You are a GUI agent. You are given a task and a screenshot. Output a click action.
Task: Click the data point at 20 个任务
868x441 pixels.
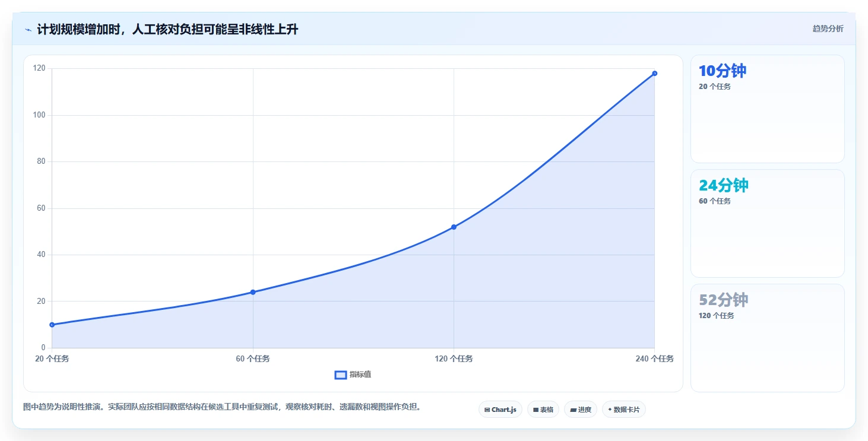point(52,325)
